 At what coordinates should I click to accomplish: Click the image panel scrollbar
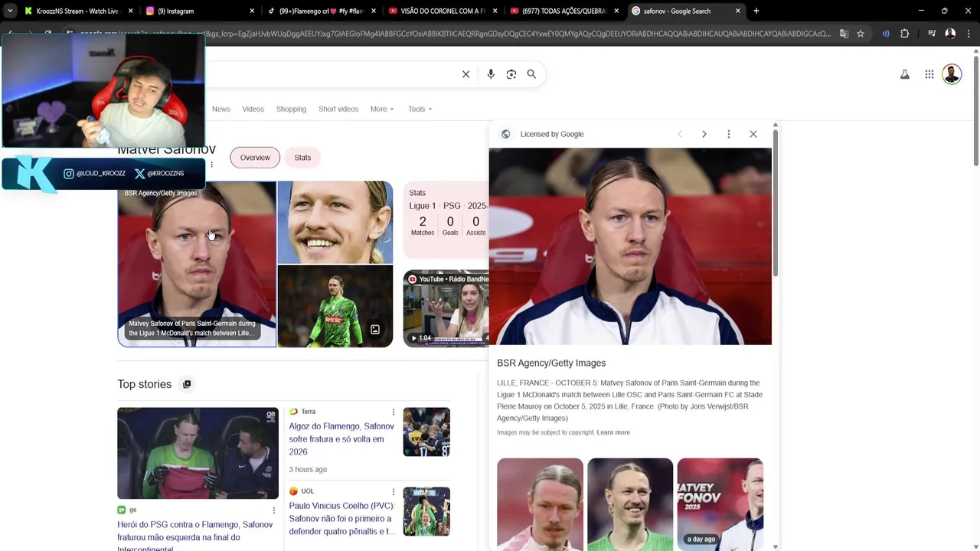point(776,204)
